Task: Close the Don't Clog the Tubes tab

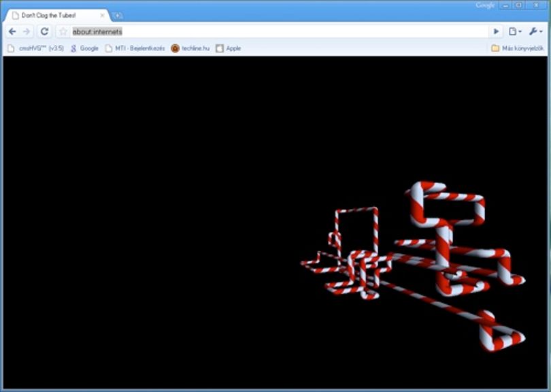Action: (102, 16)
